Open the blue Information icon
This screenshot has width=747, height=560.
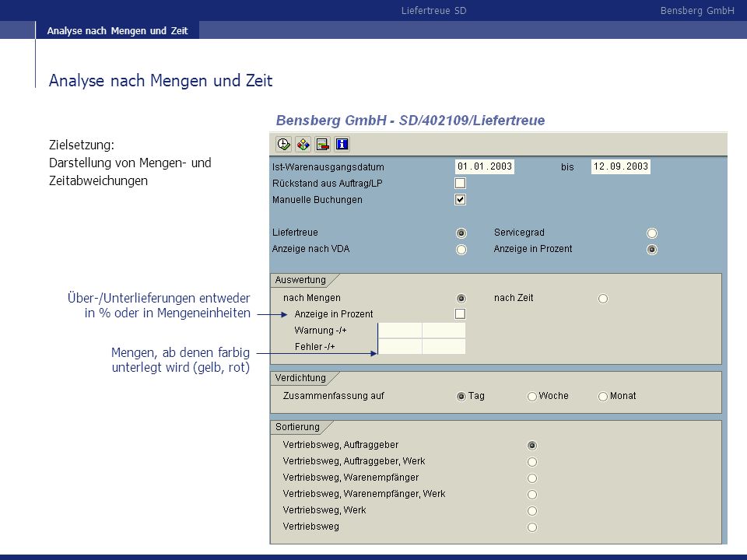(x=342, y=145)
